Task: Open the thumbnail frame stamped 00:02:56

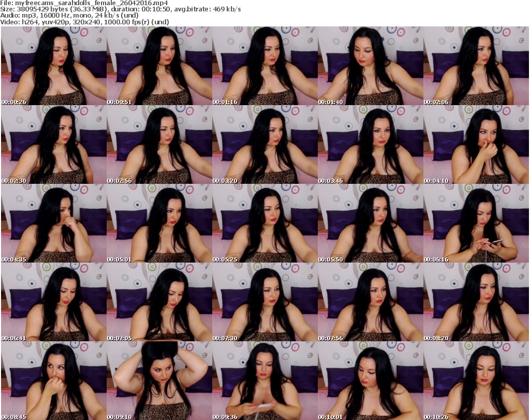Action: coord(159,144)
